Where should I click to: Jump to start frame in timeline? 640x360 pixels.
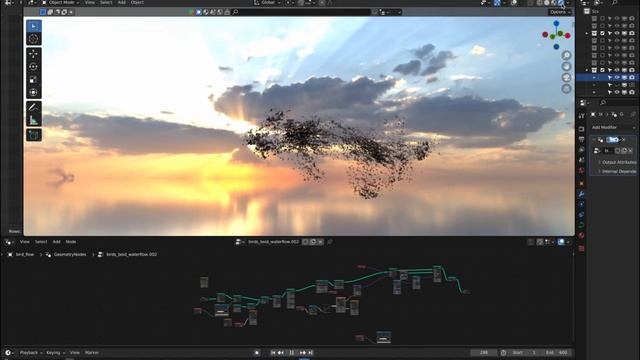point(273,353)
